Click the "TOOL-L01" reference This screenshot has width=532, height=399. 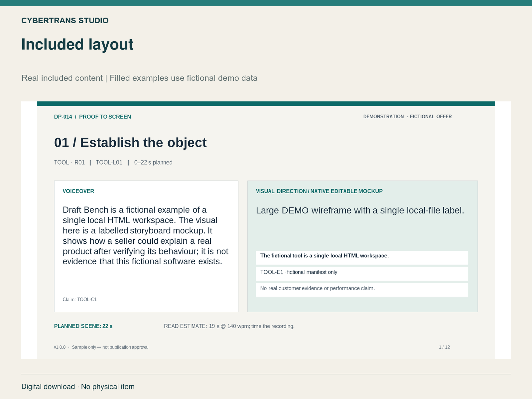[x=109, y=163]
